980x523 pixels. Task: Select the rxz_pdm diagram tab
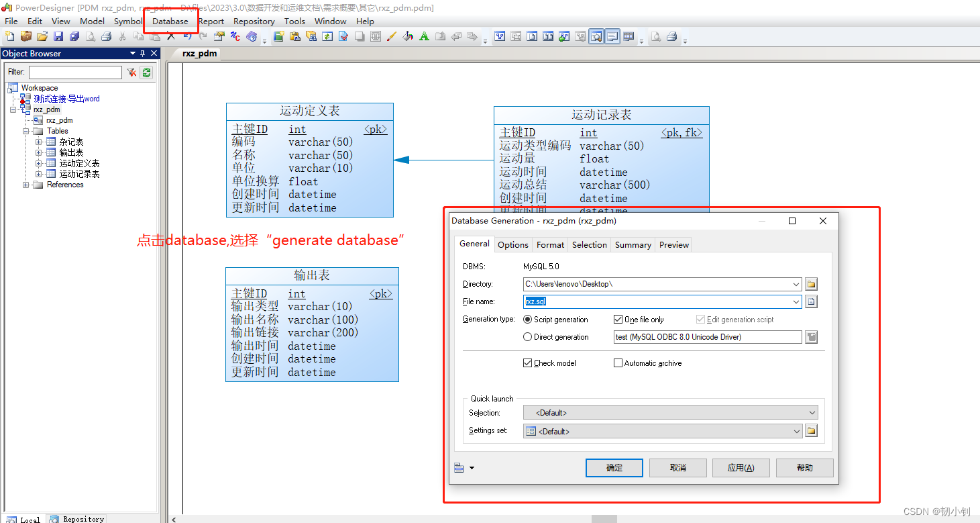tap(199, 54)
